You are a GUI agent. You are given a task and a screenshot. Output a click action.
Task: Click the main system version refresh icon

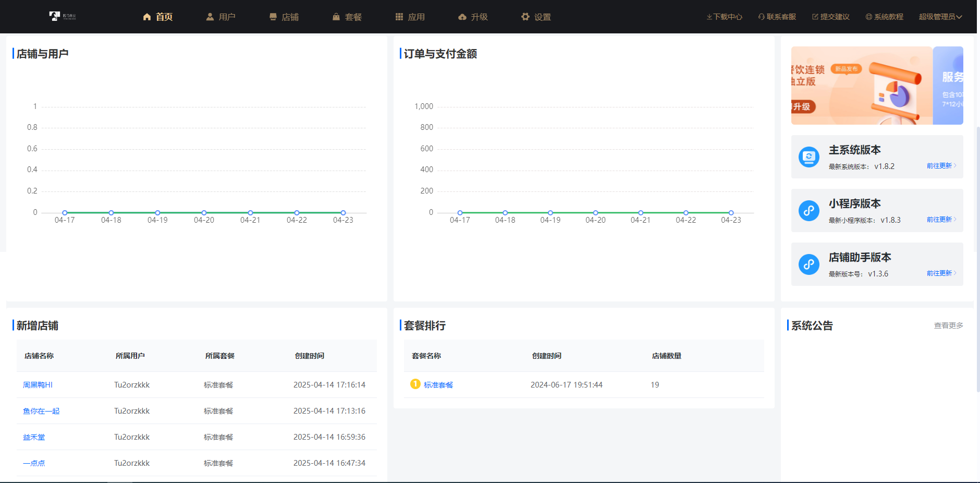808,156
